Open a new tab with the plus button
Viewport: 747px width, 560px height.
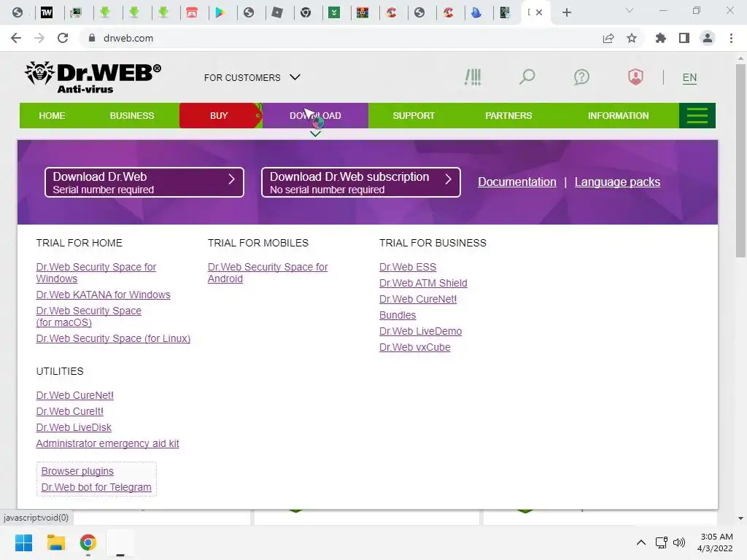pyautogui.click(x=566, y=12)
